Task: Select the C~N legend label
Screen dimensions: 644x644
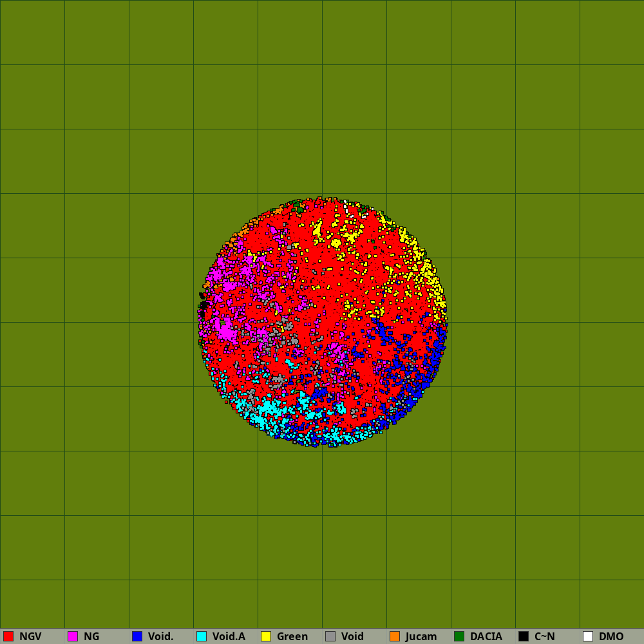Action: pyautogui.click(x=545, y=636)
